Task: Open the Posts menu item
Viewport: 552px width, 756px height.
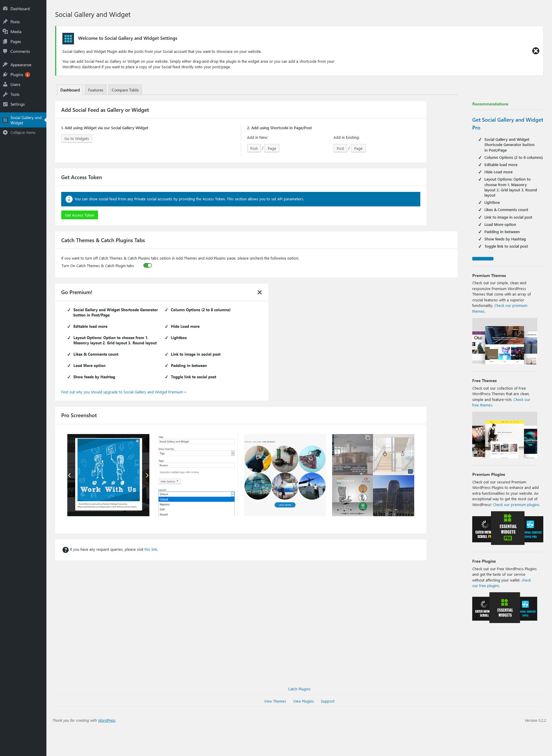Action: coord(23,22)
